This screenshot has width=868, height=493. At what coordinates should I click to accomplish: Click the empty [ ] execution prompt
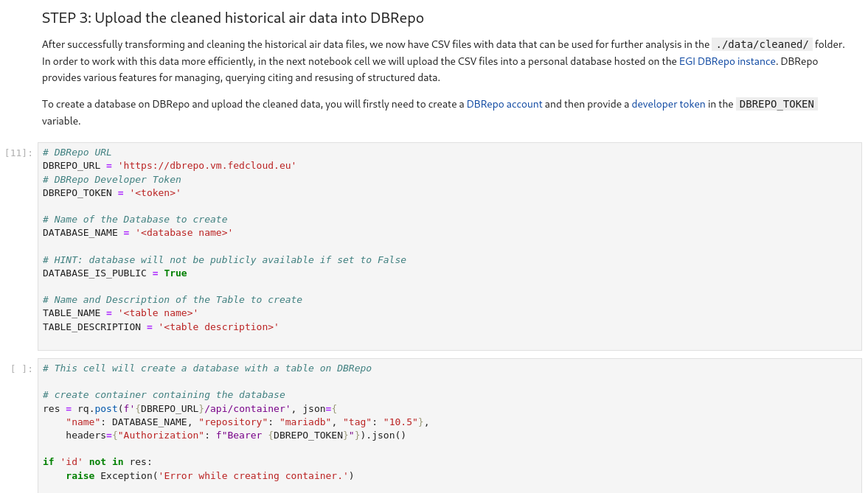[x=20, y=368]
